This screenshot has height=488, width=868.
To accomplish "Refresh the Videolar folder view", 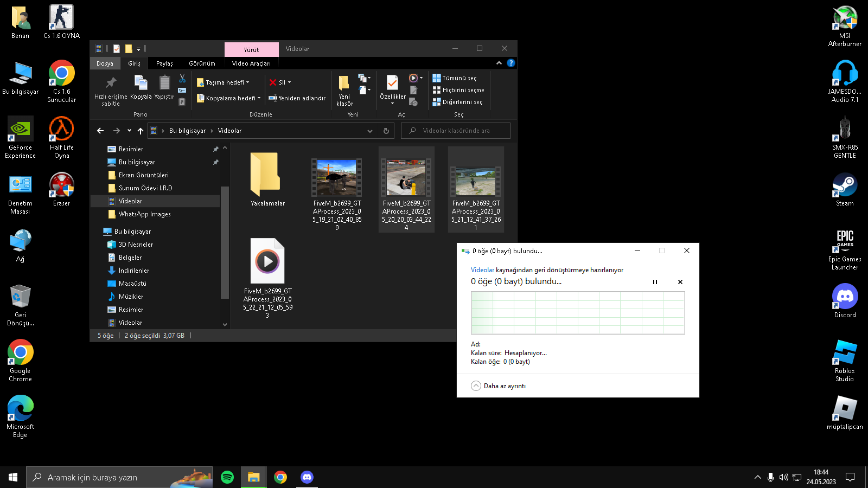I will pyautogui.click(x=386, y=131).
